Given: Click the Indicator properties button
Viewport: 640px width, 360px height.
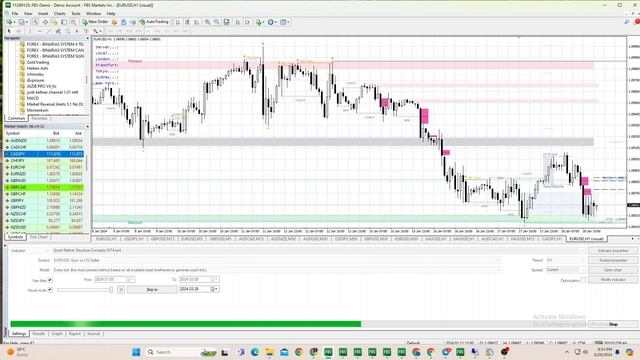Looking at the screenshot, I should pyautogui.click(x=613, y=251).
